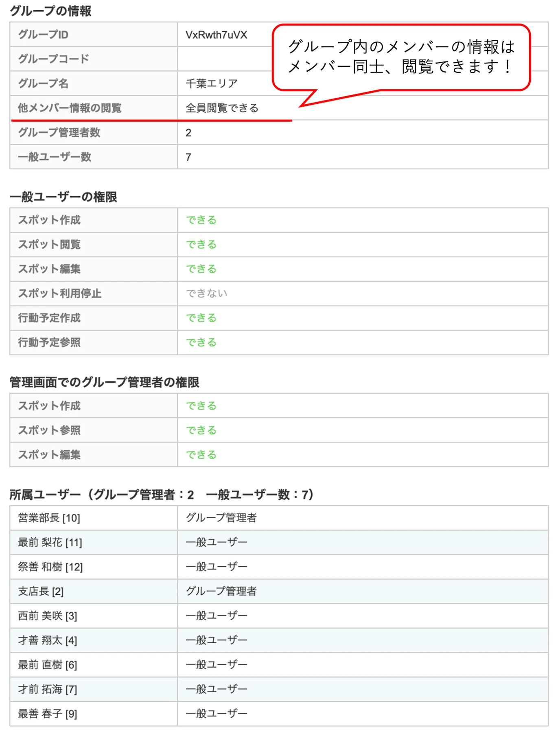Image resolution: width=560 pixels, height=736 pixels.
Task: Open user 才前 拓海 [7]
Action: (47, 689)
